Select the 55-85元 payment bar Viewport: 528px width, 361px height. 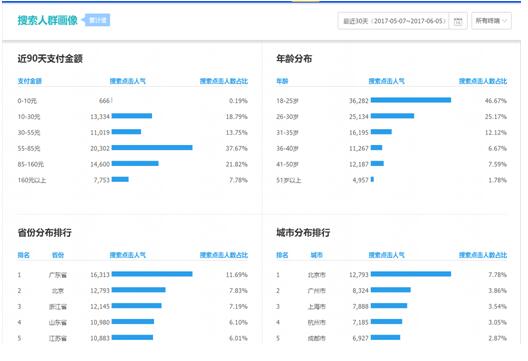click(152, 147)
